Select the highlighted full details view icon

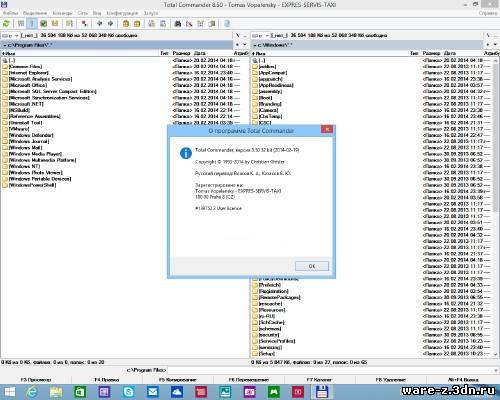click(x=32, y=23)
